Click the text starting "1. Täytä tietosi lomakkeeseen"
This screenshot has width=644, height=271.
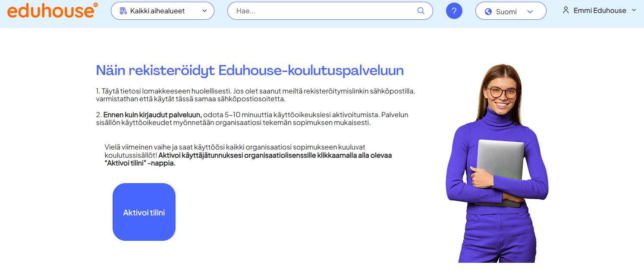(x=255, y=95)
